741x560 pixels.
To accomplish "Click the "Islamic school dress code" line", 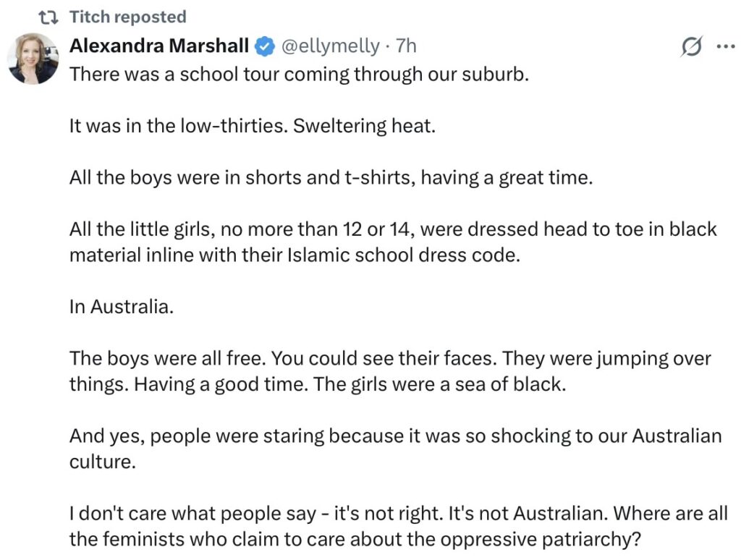I will point(295,255).
